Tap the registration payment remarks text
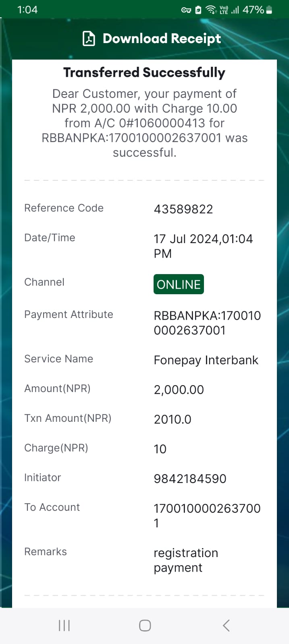This screenshot has width=289, height=644. coord(186,560)
